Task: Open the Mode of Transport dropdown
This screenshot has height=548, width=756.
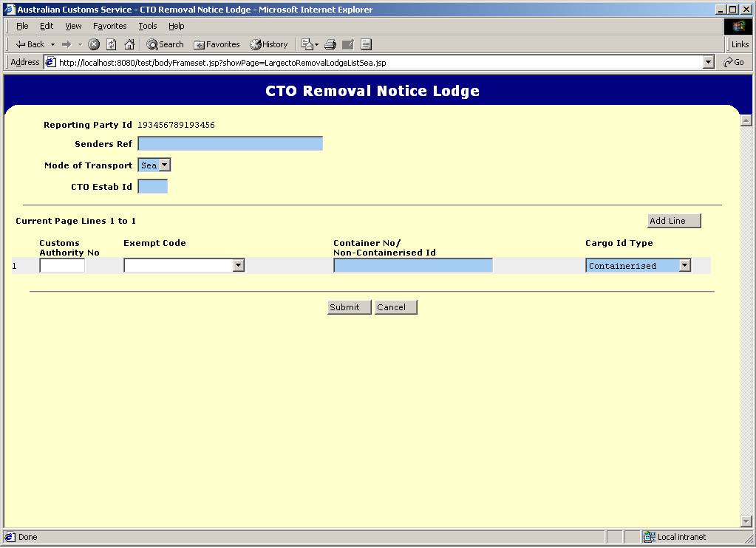Action: click(154, 165)
